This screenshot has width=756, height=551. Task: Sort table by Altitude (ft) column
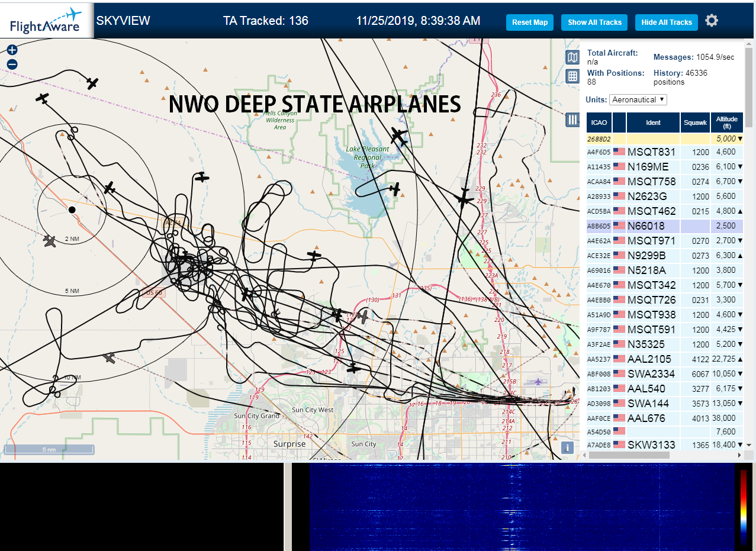pyautogui.click(x=726, y=123)
